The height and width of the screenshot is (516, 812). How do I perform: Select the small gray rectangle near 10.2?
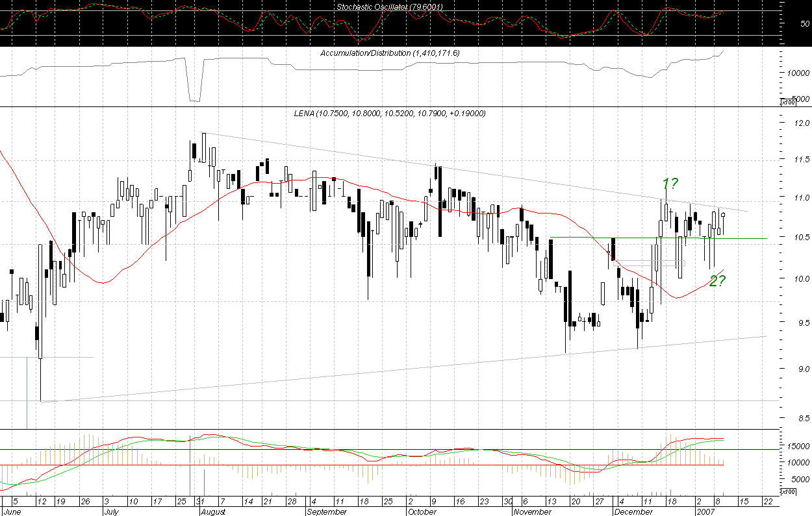[x=649, y=263]
